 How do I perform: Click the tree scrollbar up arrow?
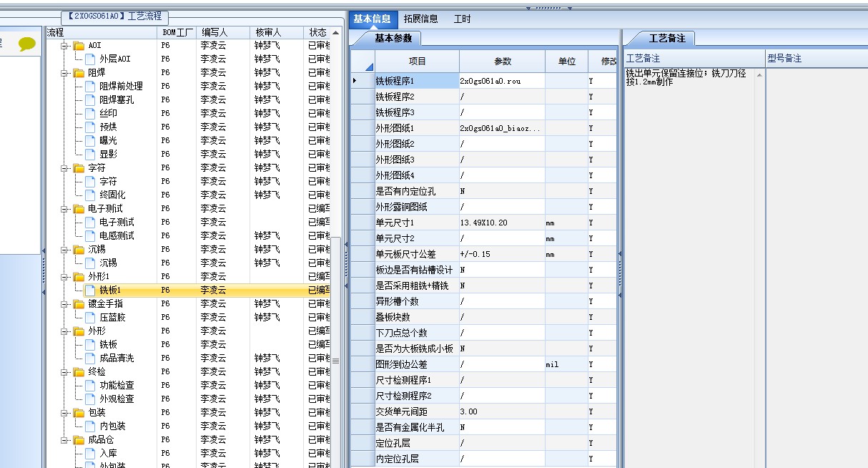(x=336, y=33)
